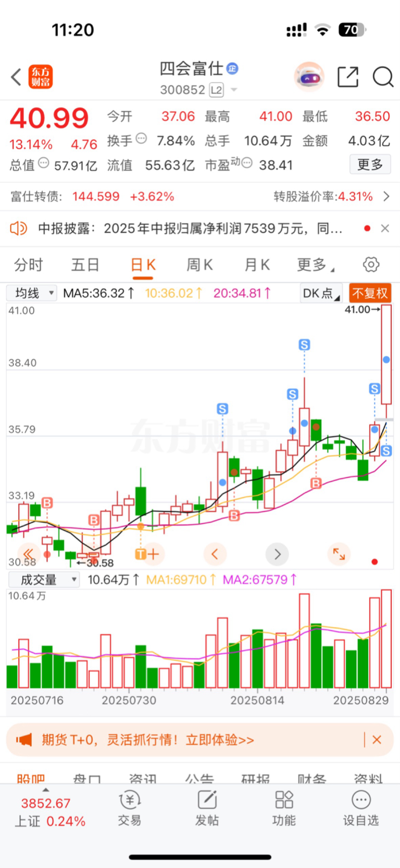Tap the announcement speaker icon

tap(18, 228)
